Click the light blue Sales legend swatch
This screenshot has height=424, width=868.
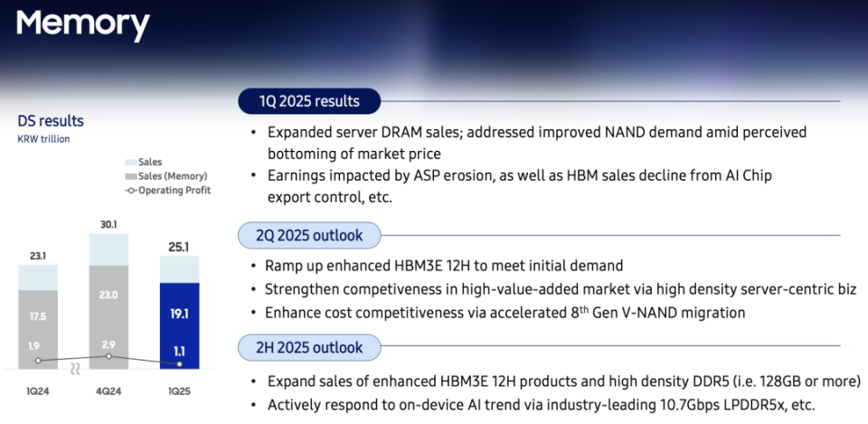[130, 162]
